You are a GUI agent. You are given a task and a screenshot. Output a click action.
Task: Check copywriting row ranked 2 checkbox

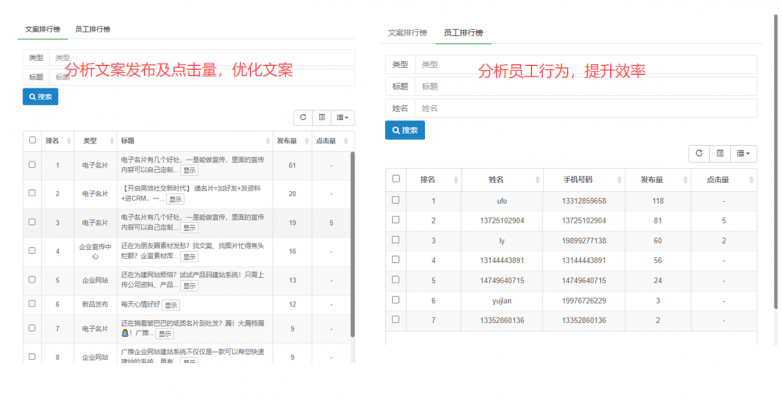coord(32,193)
